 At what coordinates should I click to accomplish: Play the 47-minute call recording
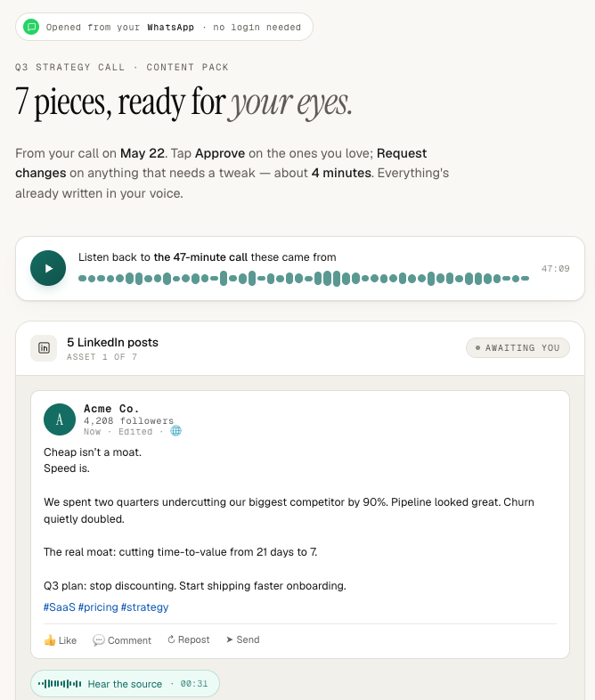[x=48, y=268]
